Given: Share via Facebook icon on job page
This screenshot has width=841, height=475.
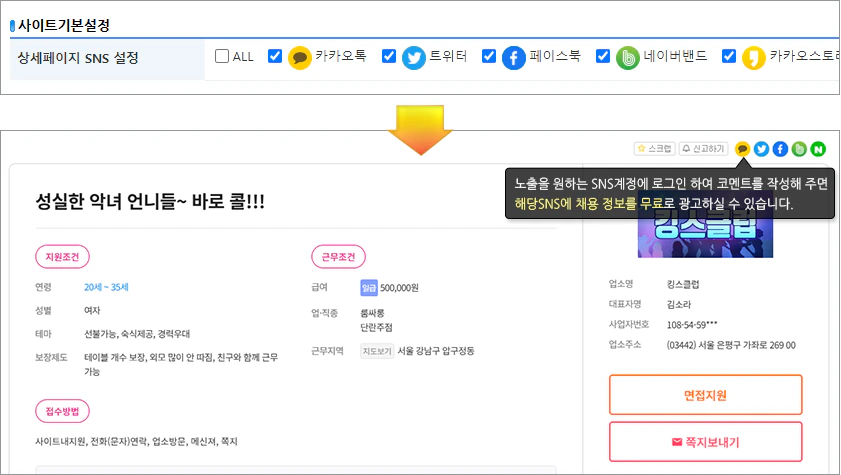Looking at the screenshot, I should (x=780, y=149).
